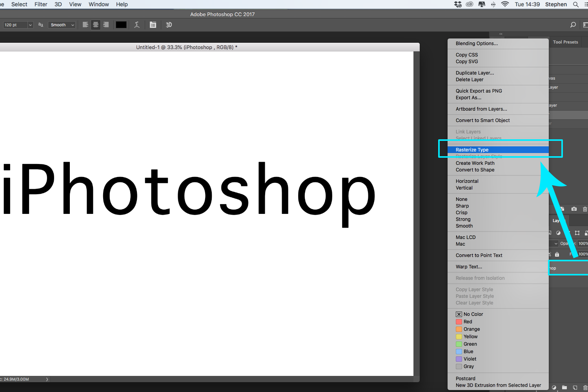Set the Orange label color
Image resolution: width=588 pixels, height=392 pixels.
[x=468, y=329]
